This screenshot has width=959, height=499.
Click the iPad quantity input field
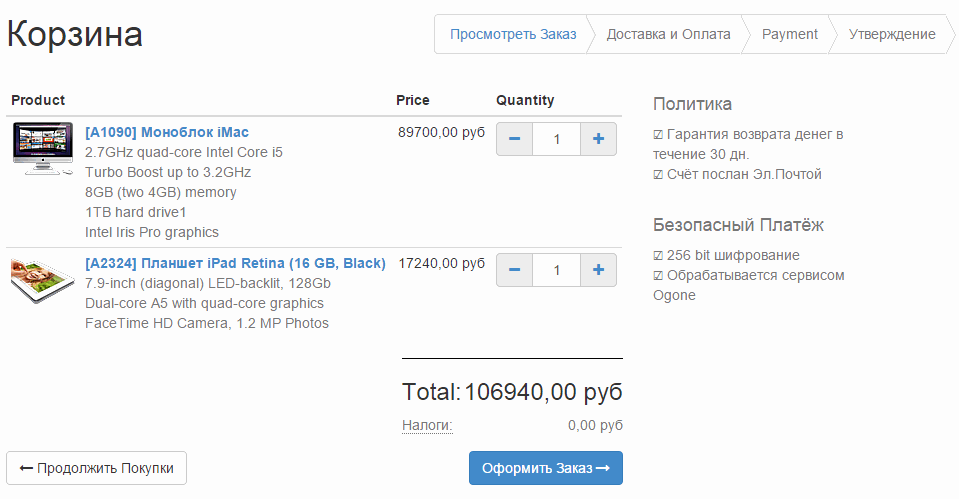point(557,270)
